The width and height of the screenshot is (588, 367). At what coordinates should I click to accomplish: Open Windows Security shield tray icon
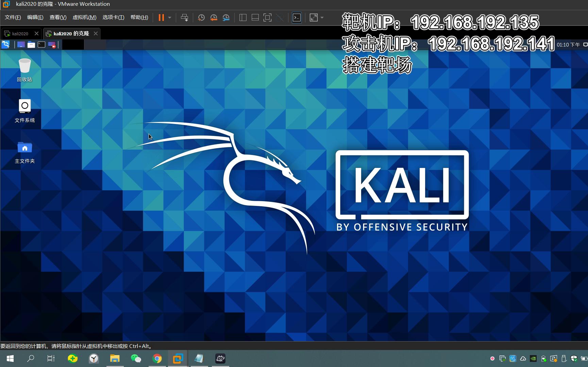pos(574,359)
